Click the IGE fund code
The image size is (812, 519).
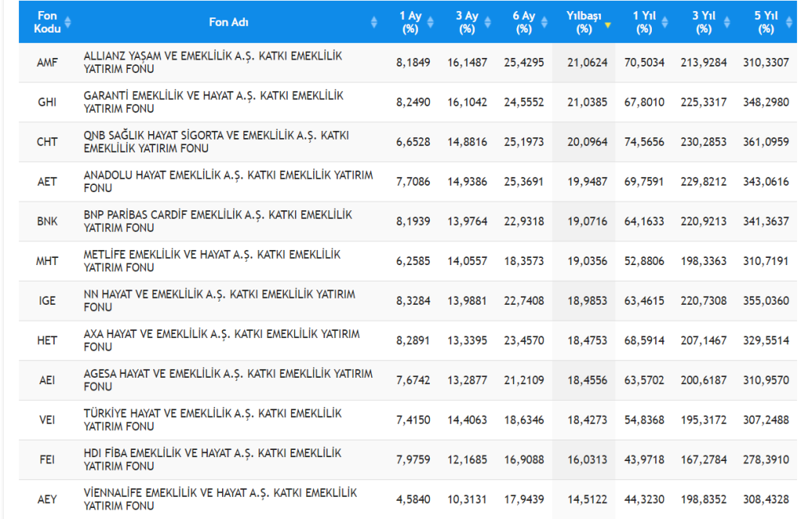47,301
